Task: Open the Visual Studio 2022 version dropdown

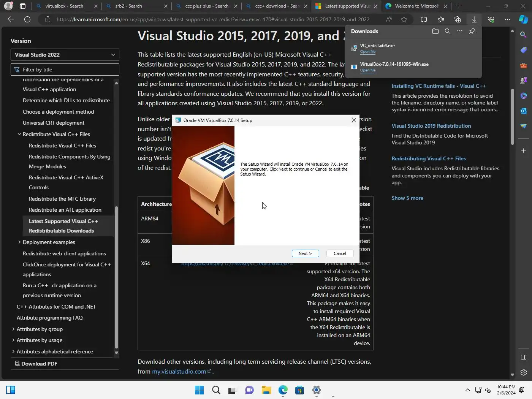Action: (65, 55)
